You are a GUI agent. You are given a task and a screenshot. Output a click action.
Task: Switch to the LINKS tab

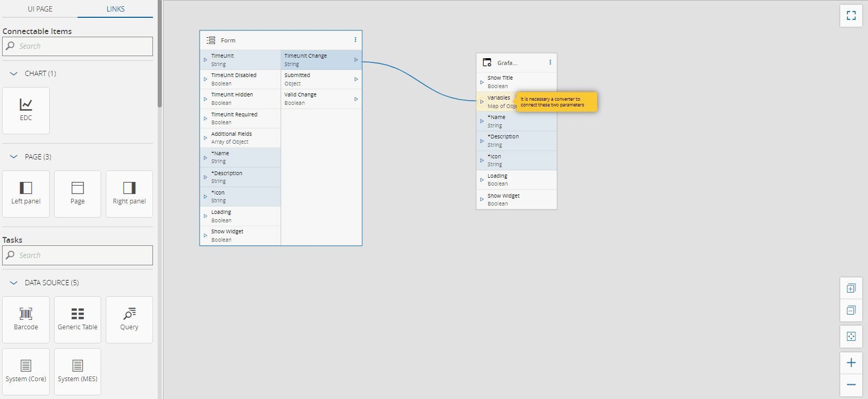[115, 9]
